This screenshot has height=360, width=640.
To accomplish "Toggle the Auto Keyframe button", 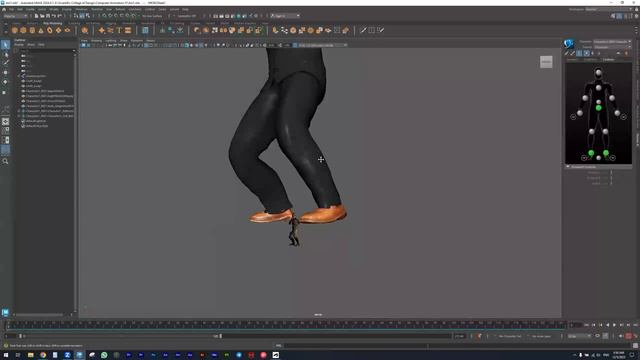I will [629, 336].
